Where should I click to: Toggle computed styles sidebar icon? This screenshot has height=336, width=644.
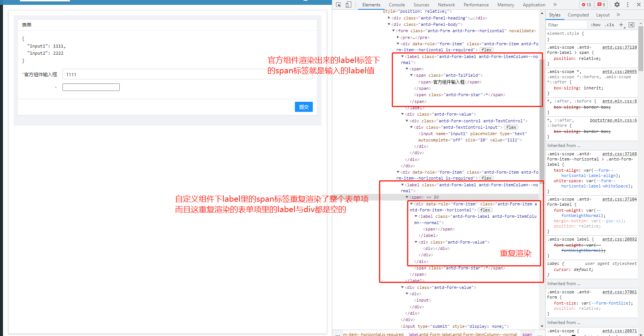click(631, 25)
